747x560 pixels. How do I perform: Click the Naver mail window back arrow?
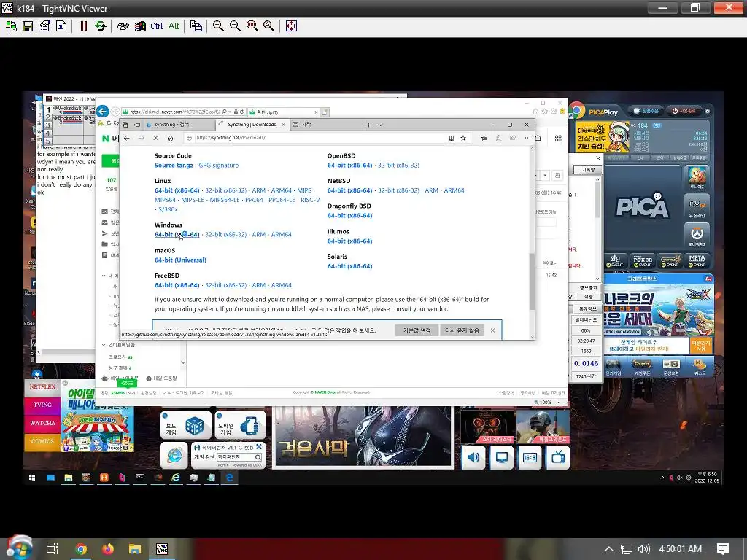point(102,112)
